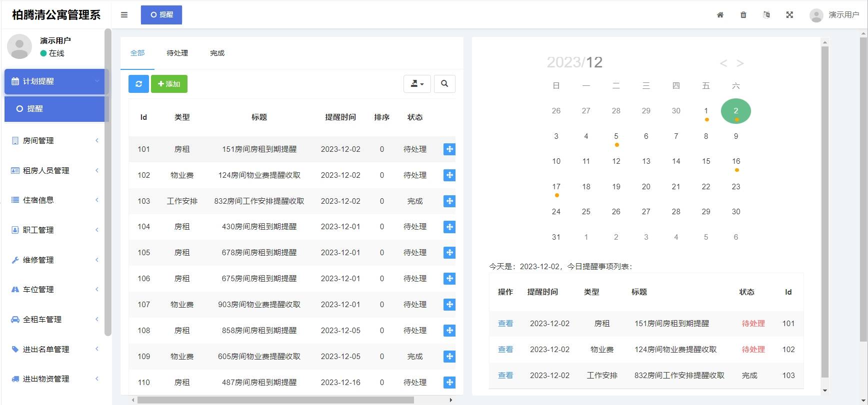Click the horizontal table scrollbar
The width and height of the screenshot is (868, 405).
point(275,400)
